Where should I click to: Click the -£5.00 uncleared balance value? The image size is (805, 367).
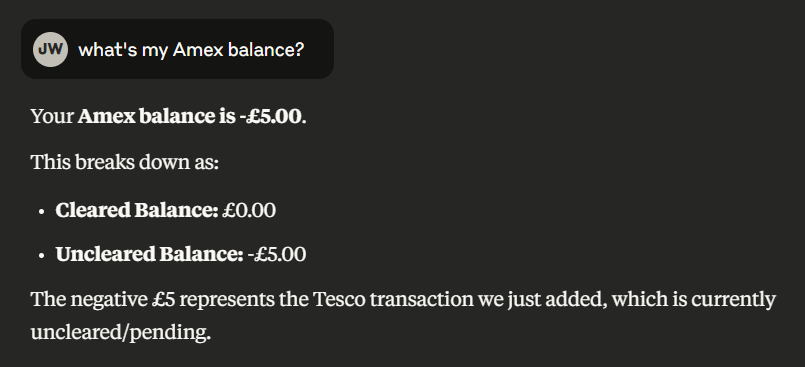click(x=277, y=254)
